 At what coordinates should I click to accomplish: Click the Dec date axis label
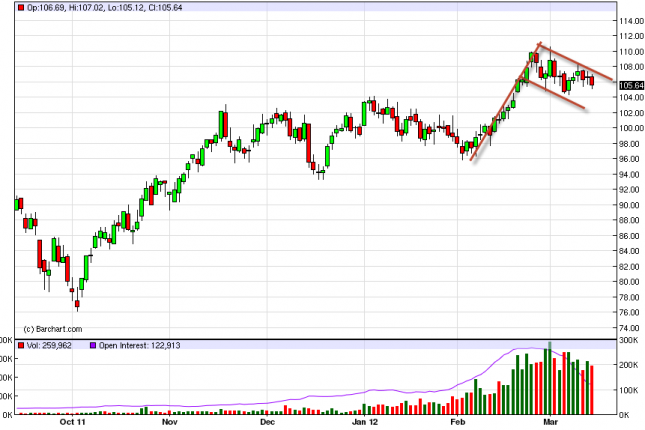pos(267,422)
